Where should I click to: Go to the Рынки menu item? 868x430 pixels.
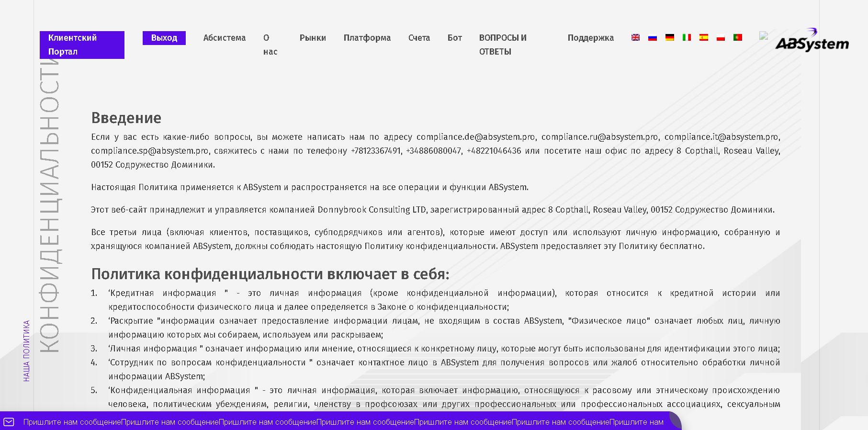pos(313,38)
